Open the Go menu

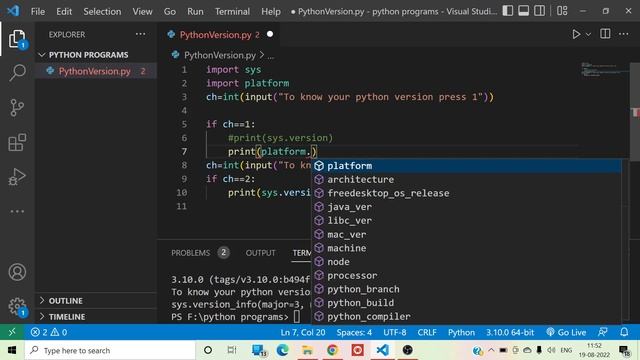click(x=170, y=11)
